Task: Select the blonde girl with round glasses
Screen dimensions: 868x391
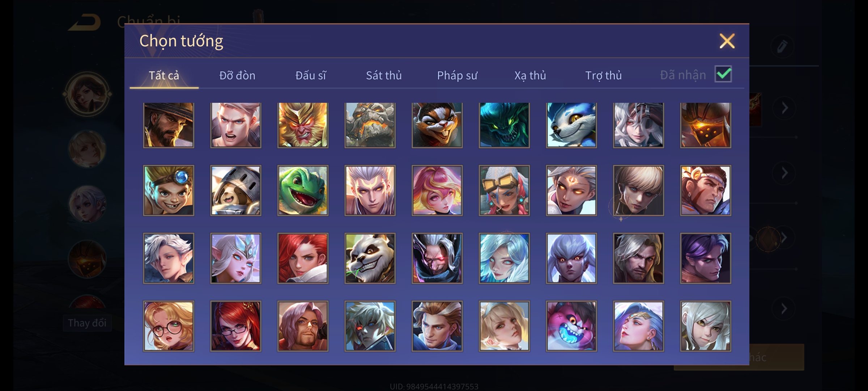Action: tap(169, 326)
